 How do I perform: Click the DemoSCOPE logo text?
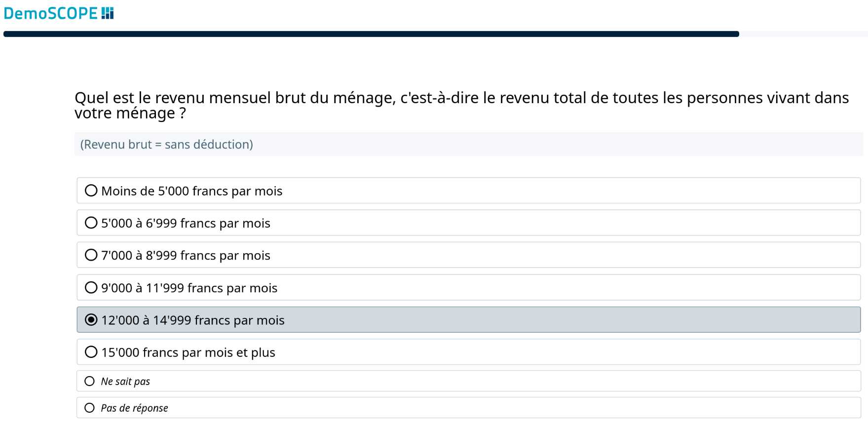click(x=51, y=13)
